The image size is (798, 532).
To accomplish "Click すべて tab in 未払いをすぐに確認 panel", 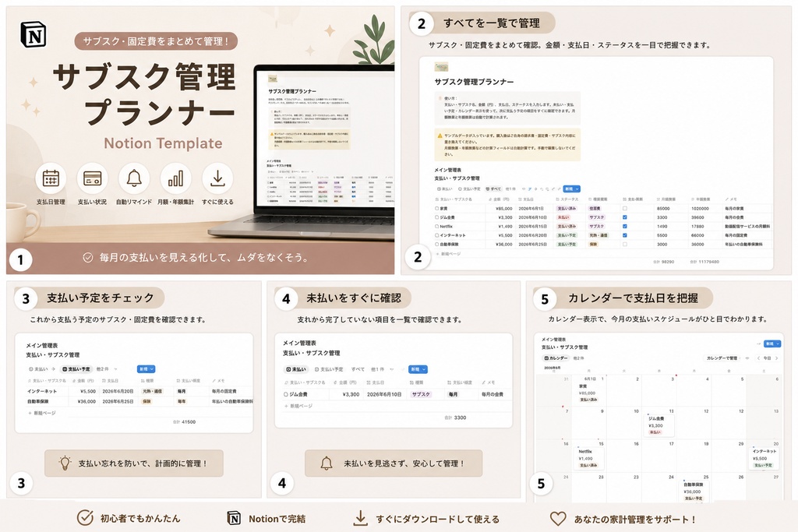I will (358, 369).
